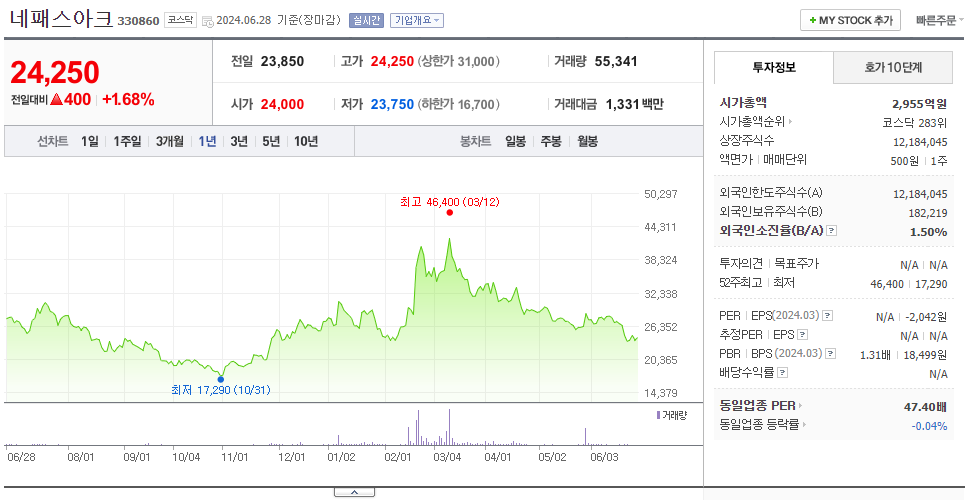Click the +1.68% change rate
This screenshot has width=968, height=500.
128,99
